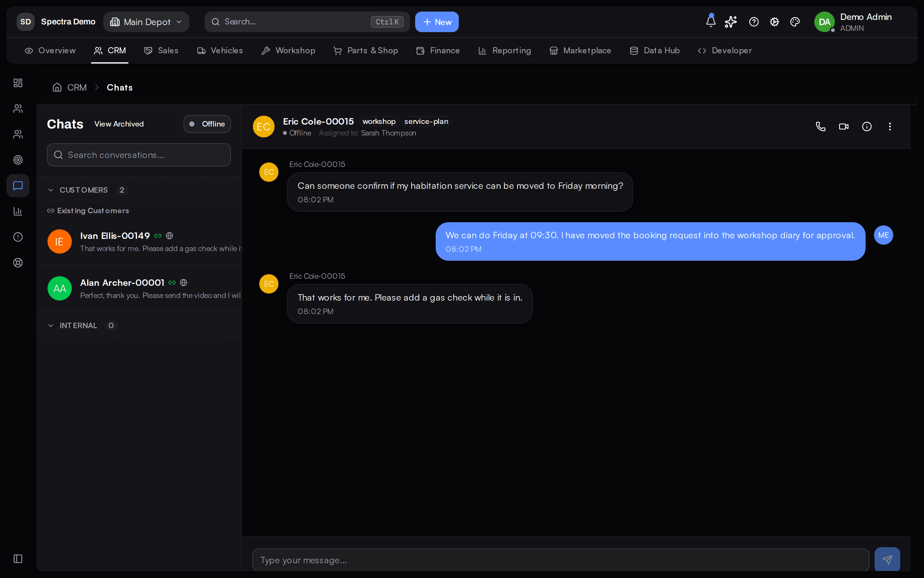Open the target sidebar icon
The width and height of the screenshot is (924, 578).
[18, 160]
